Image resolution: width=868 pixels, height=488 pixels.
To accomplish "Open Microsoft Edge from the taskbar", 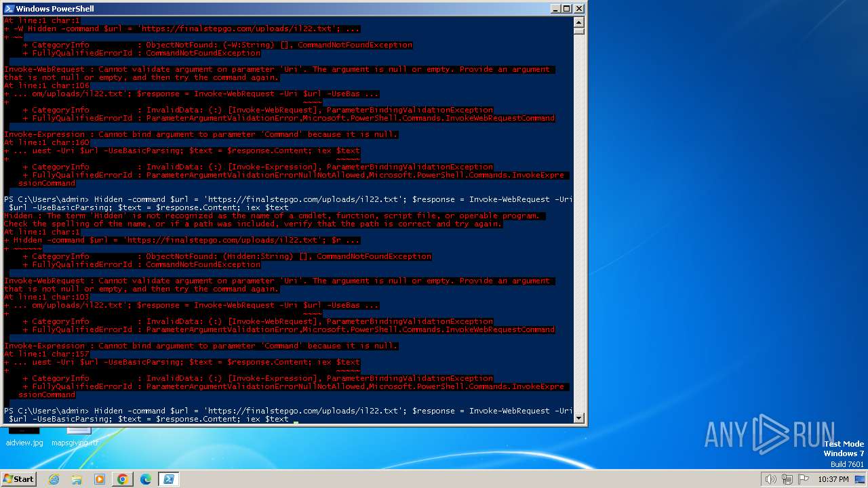I will point(145,479).
